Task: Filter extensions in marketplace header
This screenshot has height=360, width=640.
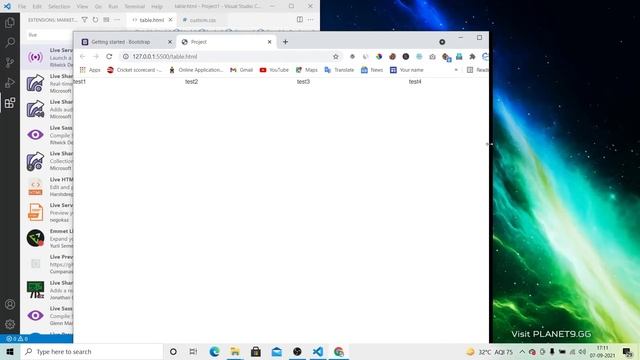Action: tap(84, 20)
